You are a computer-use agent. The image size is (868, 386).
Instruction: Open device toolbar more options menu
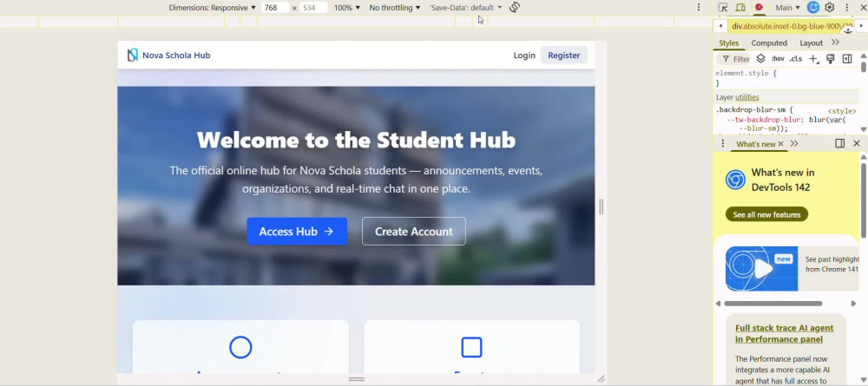[x=699, y=8]
